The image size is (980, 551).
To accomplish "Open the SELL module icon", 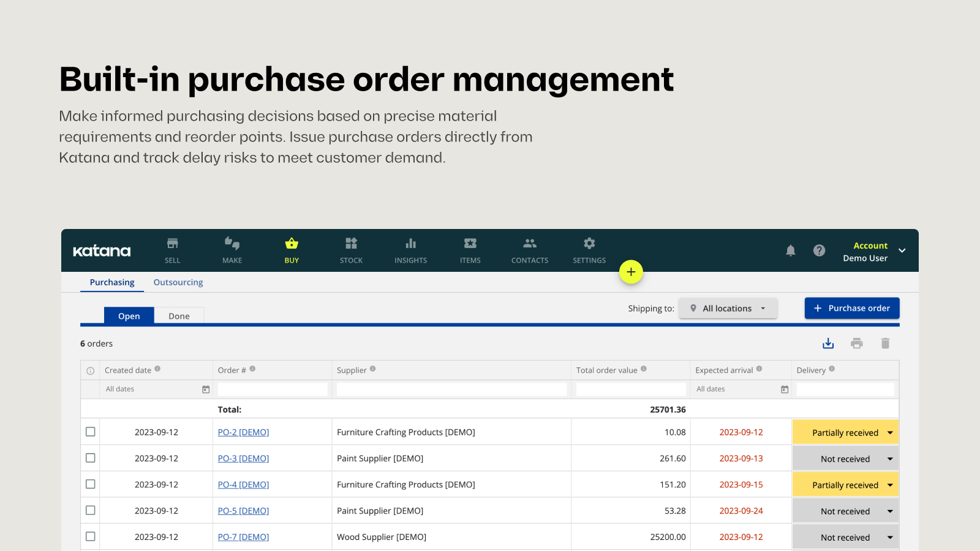I will point(172,242).
